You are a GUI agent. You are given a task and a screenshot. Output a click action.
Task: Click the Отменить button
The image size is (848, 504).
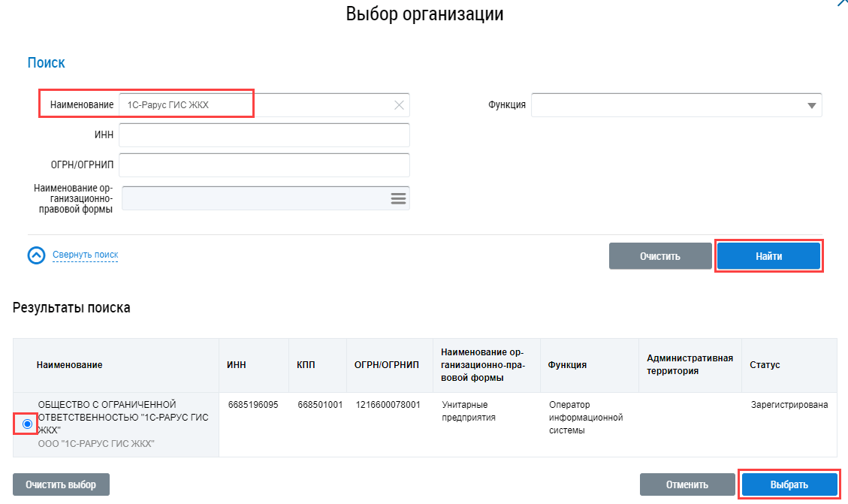[687, 484]
